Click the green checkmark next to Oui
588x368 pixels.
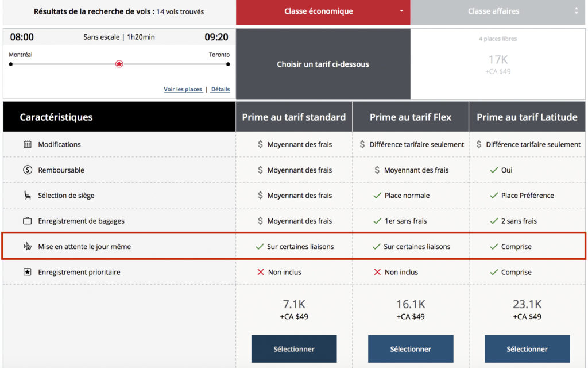[x=493, y=170]
